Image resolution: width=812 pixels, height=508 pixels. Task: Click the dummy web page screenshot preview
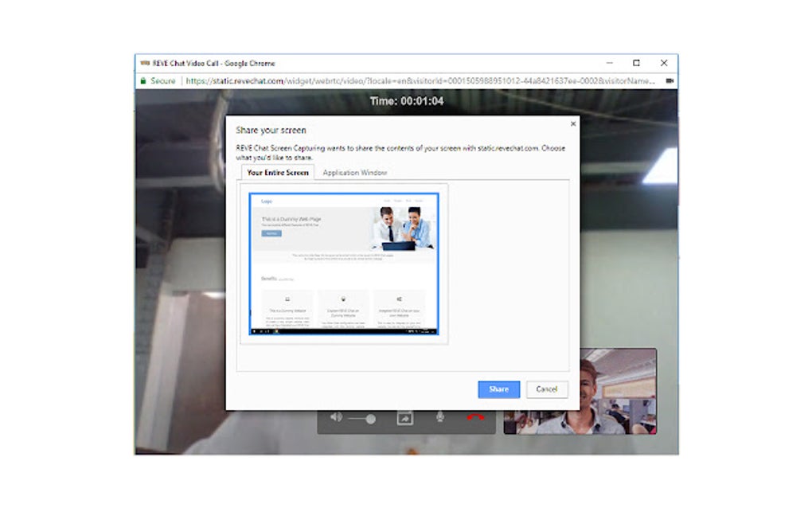(342, 263)
